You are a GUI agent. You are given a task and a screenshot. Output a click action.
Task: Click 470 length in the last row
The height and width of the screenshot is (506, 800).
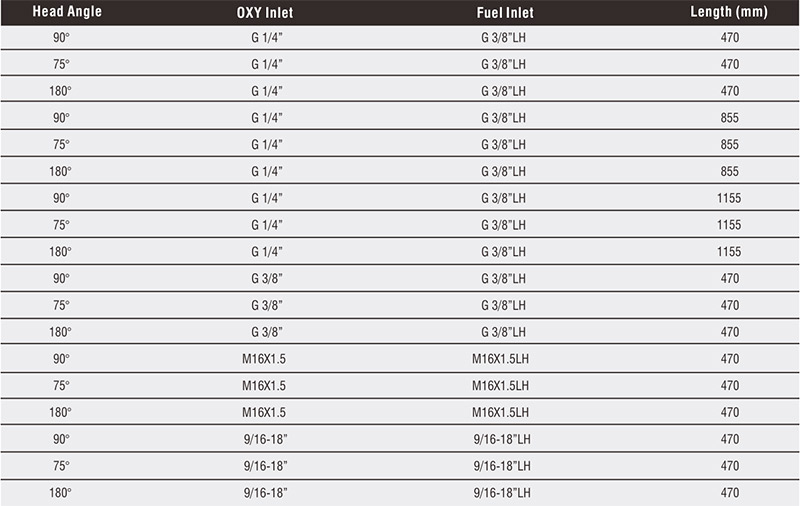click(x=730, y=493)
